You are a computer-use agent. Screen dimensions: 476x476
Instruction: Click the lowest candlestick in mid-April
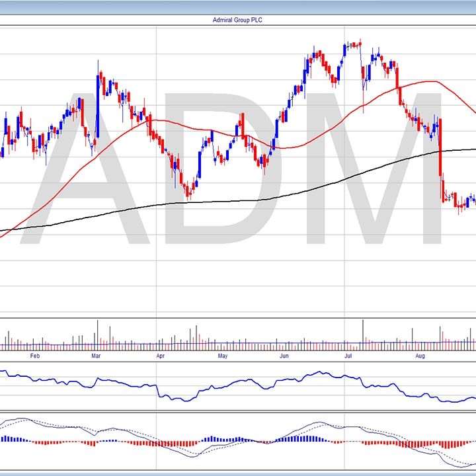[188, 193]
